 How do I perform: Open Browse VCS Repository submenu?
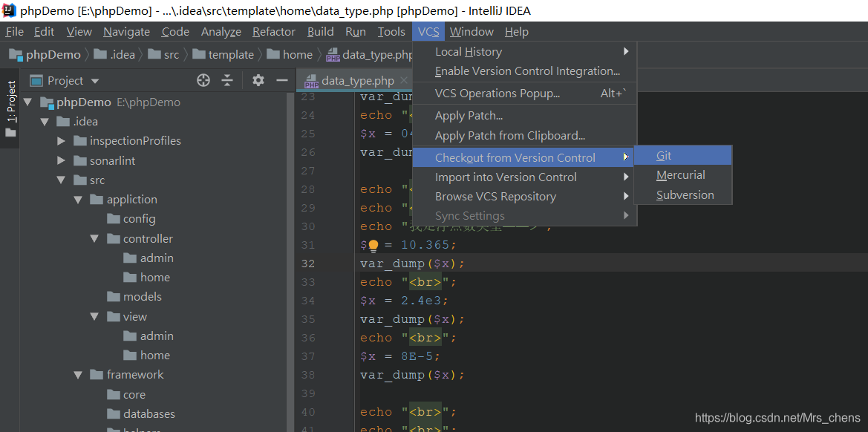click(x=525, y=197)
